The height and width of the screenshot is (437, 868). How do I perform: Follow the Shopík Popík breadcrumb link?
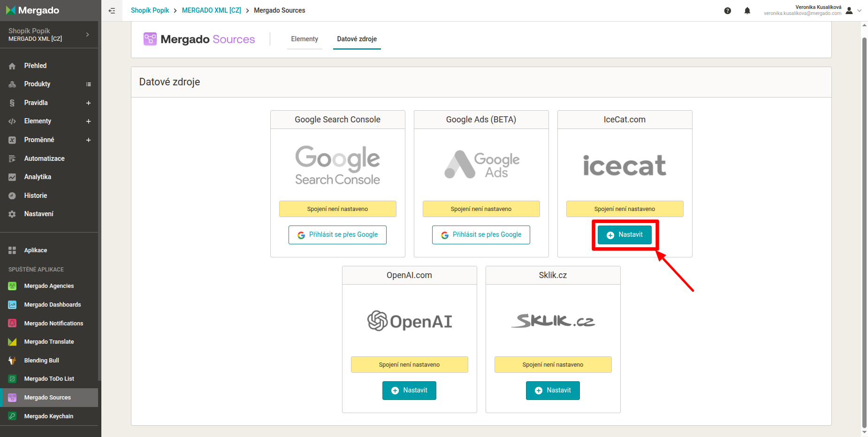(x=150, y=10)
